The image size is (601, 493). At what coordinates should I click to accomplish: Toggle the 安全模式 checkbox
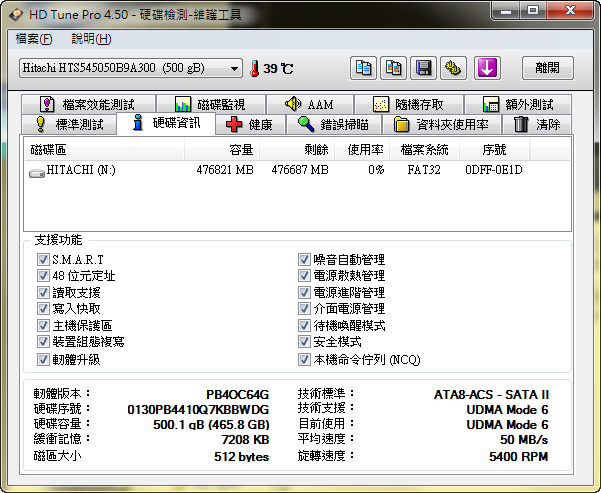pos(304,342)
